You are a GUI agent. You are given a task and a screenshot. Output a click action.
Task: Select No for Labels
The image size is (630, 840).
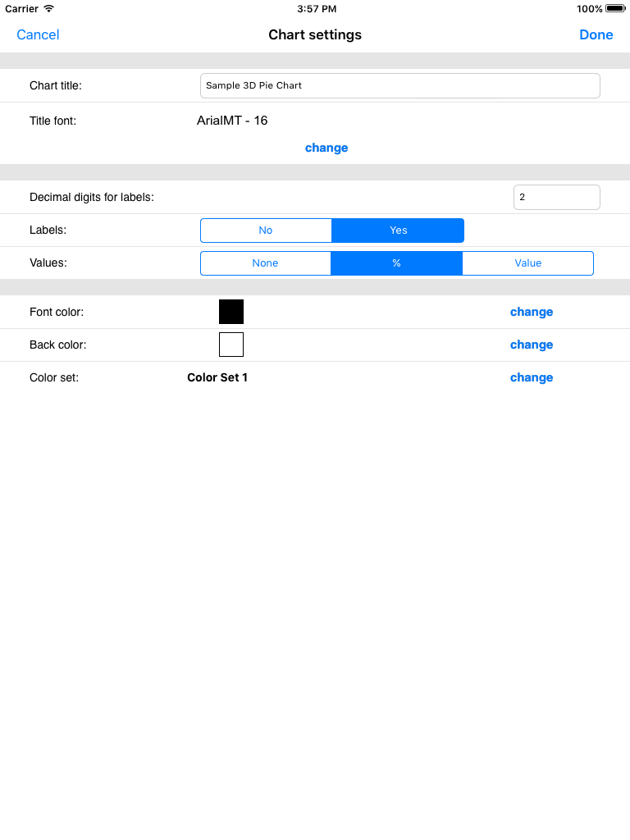(266, 231)
